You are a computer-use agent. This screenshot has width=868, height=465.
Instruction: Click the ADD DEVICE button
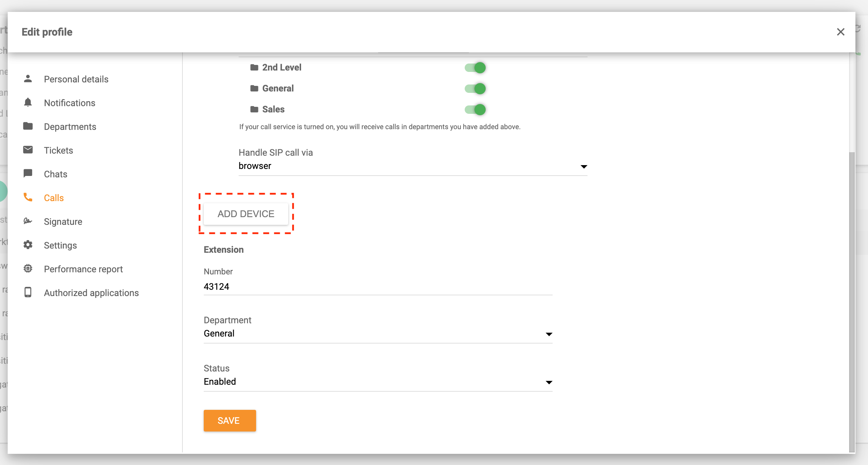(x=246, y=213)
